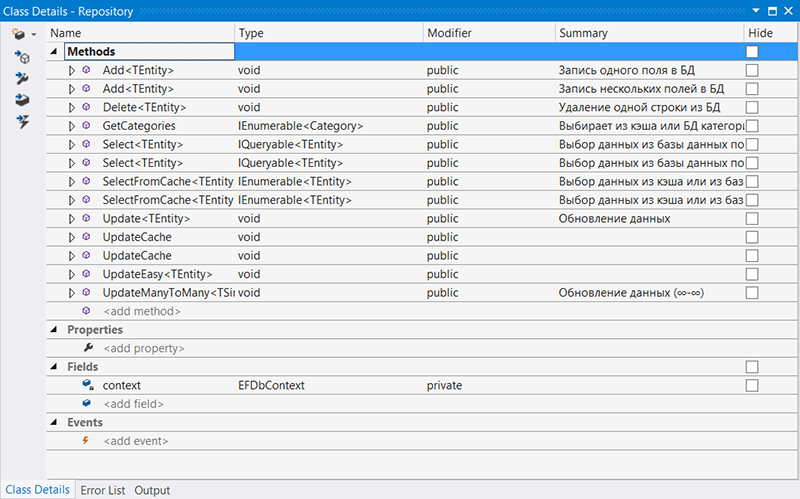Close the Class Details panel
Screen dimensions: 800x499
[788, 11]
